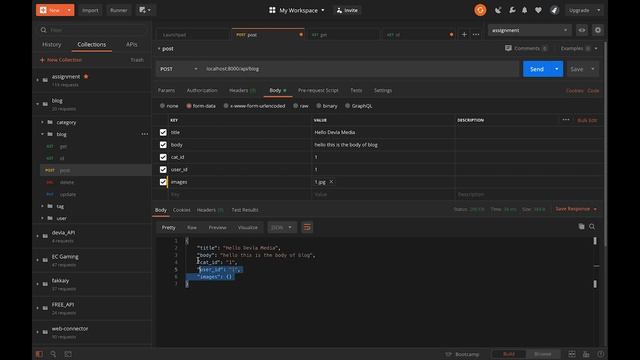Open the JSON format dropdown
The width and height of the screenshot is (640, 360).
(281, 227)
